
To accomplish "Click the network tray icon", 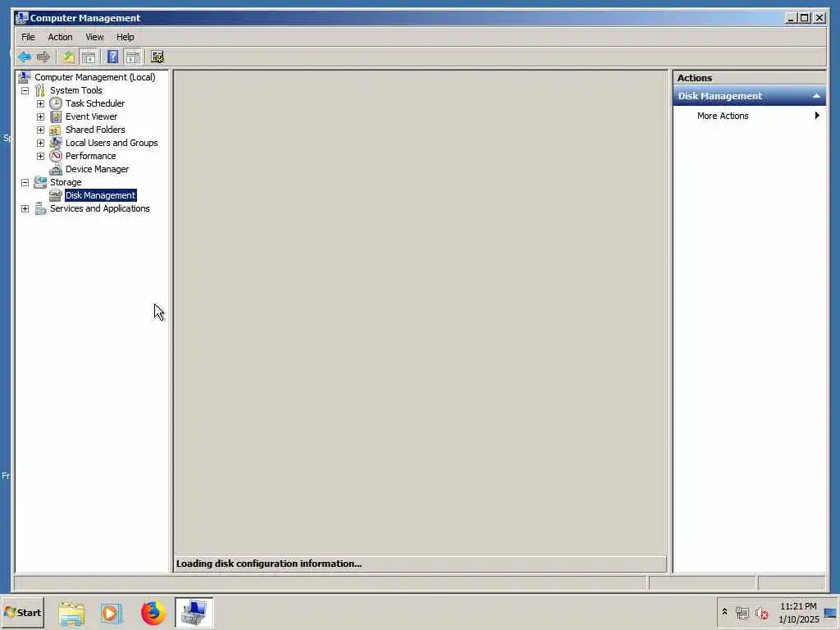I will click(x=742, y=613).
